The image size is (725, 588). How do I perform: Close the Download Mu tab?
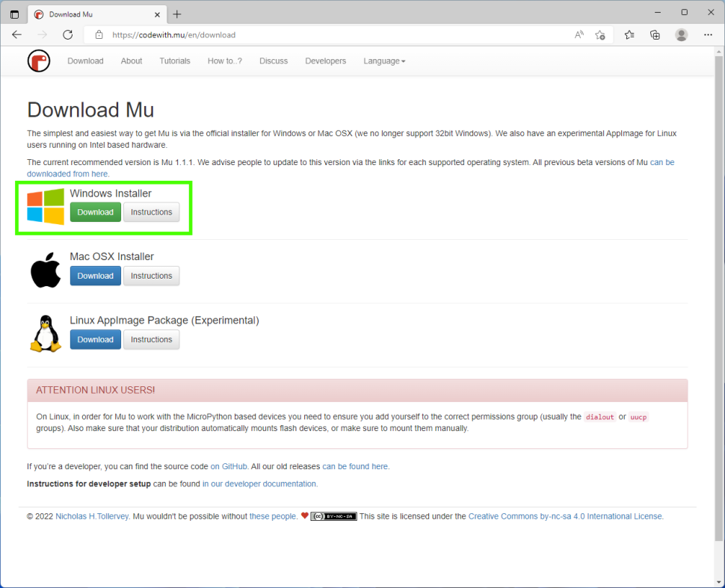point(157,14)
